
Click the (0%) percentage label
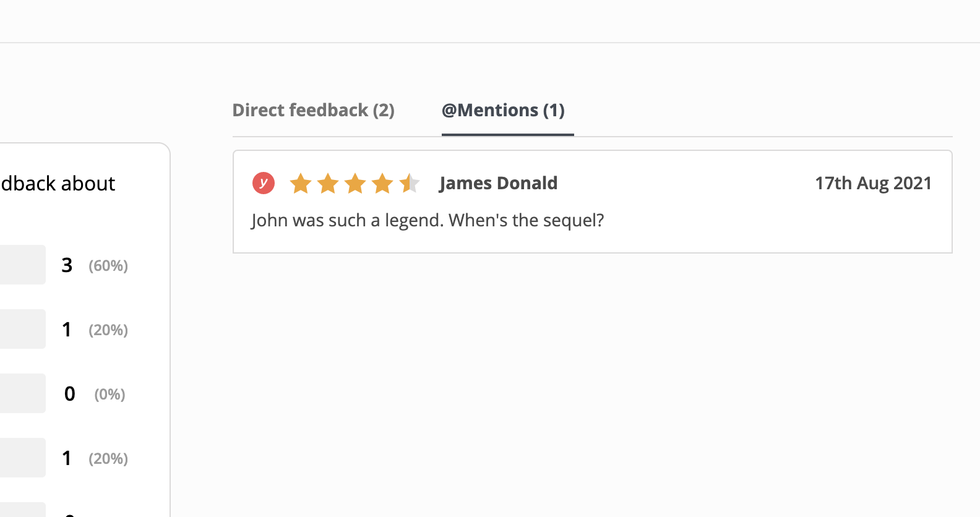click(110, 394)
